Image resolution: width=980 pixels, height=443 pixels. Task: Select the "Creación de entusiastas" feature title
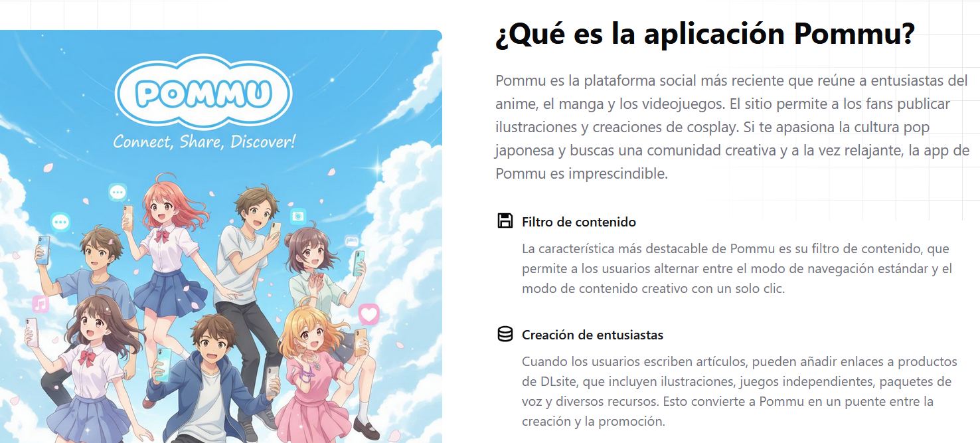coord(592,335)
